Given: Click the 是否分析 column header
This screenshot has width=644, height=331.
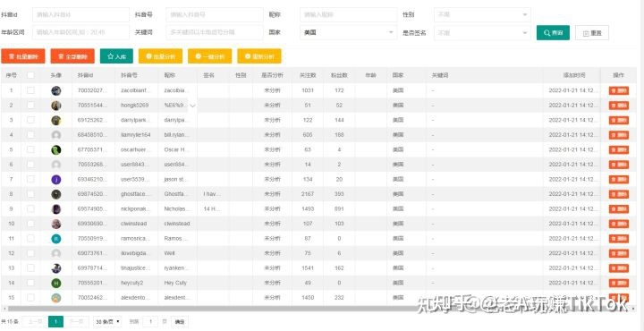Looking at the screenshot, I should (272, 75).
